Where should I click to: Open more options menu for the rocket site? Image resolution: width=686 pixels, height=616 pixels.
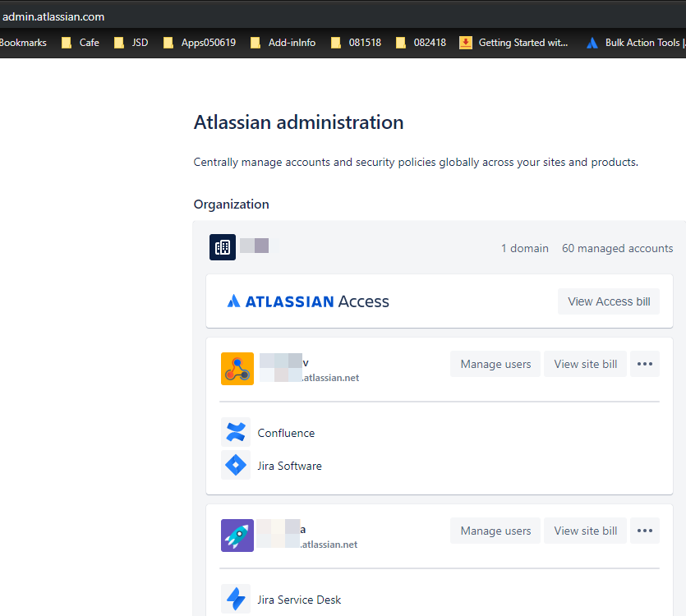(645, 531)
